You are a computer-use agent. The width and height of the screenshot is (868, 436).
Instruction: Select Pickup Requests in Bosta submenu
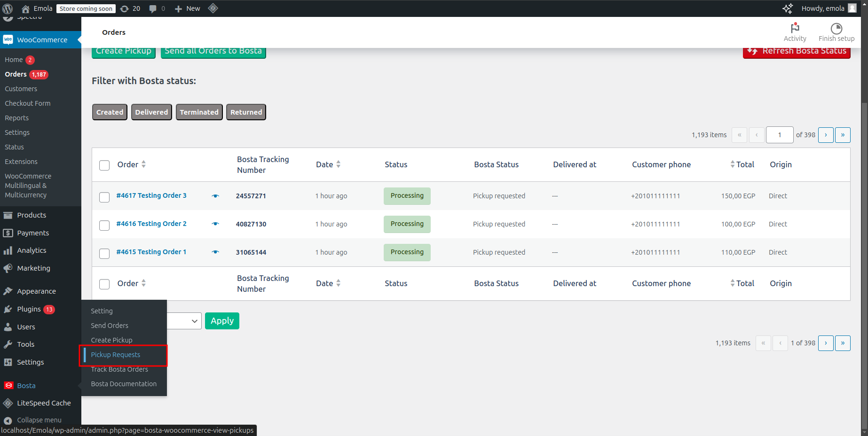[x=116, y=355]
